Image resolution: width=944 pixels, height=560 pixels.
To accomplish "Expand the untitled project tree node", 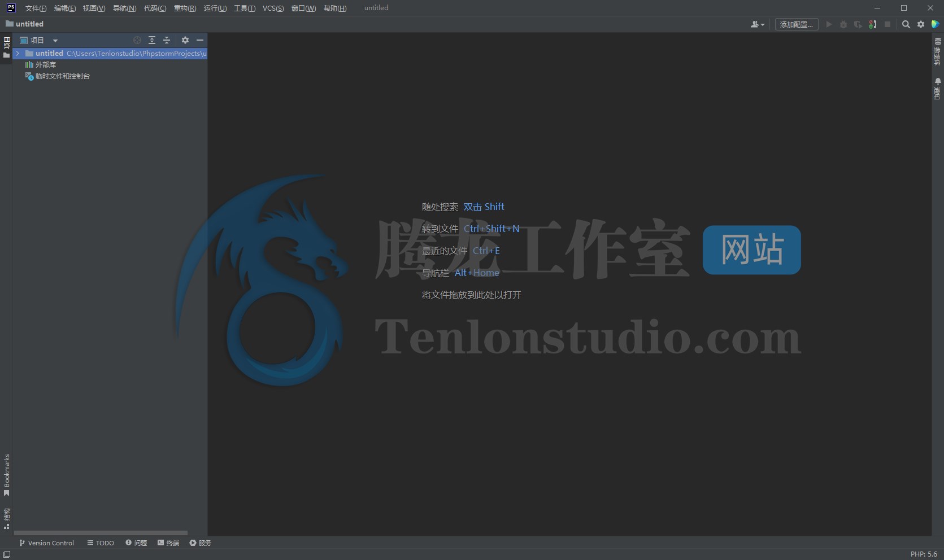I will (x=17, y=53).
